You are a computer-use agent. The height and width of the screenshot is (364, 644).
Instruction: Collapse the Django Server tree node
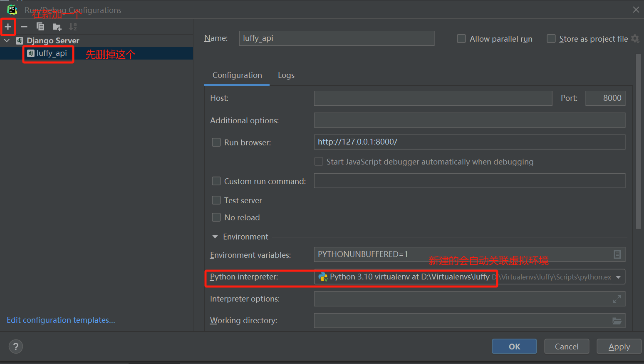(7, 40)
